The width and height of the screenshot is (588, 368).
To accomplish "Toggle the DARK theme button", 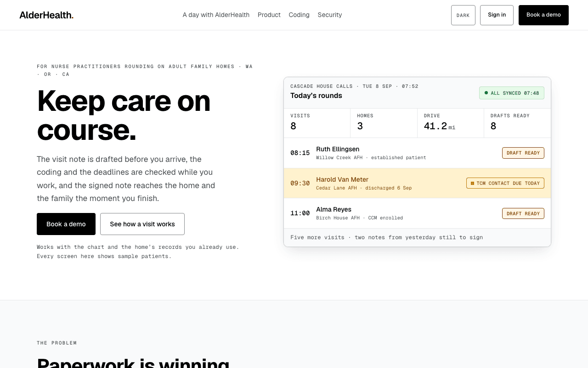I will [x=463, y=15].
